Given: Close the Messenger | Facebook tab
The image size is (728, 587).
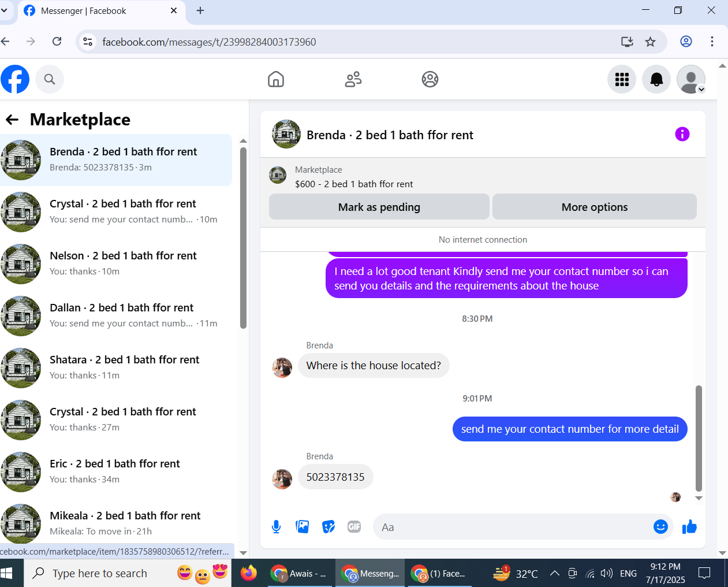Looking at the screenshot, I should coord(174,10).
